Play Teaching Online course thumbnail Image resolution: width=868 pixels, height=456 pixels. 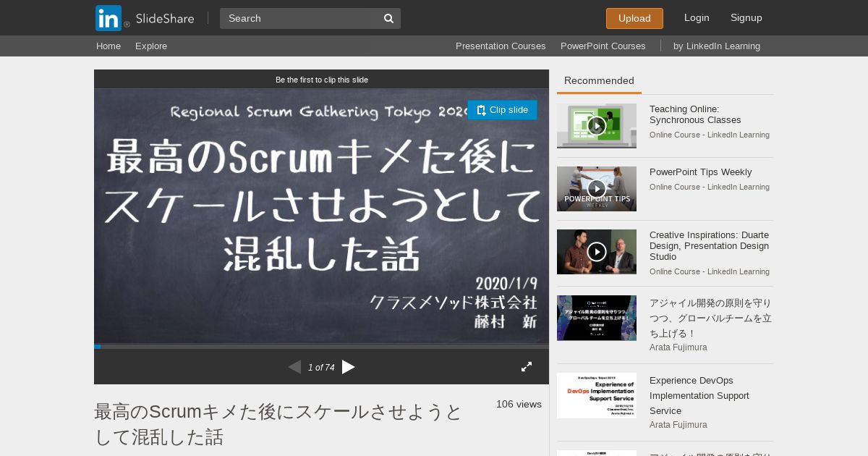point(597,126)
